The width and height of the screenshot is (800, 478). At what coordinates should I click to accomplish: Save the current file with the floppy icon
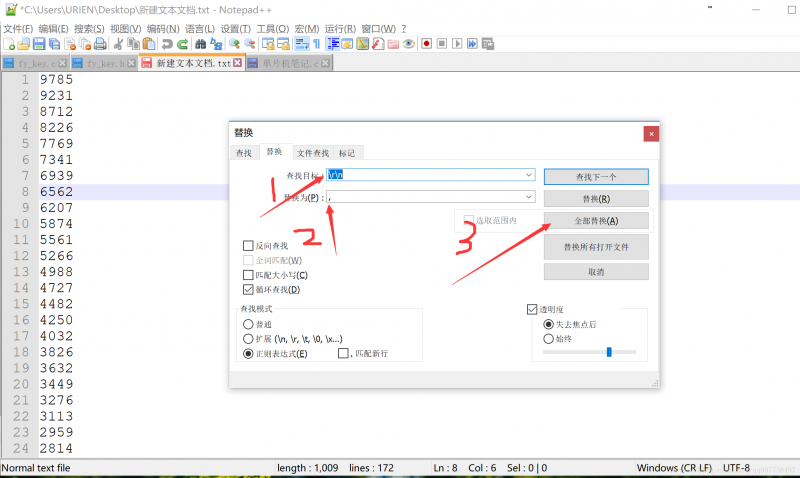[39, 44]
